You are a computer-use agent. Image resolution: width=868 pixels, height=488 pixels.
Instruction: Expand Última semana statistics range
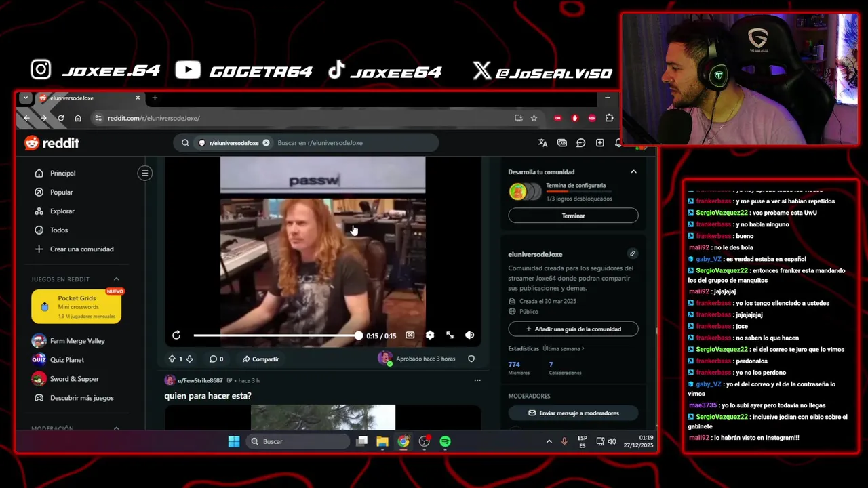(564, 349)
